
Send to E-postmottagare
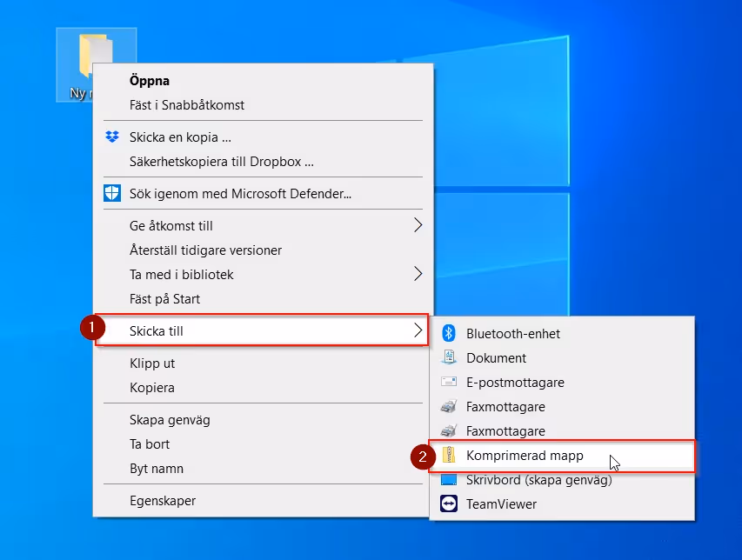coord(562,382)
